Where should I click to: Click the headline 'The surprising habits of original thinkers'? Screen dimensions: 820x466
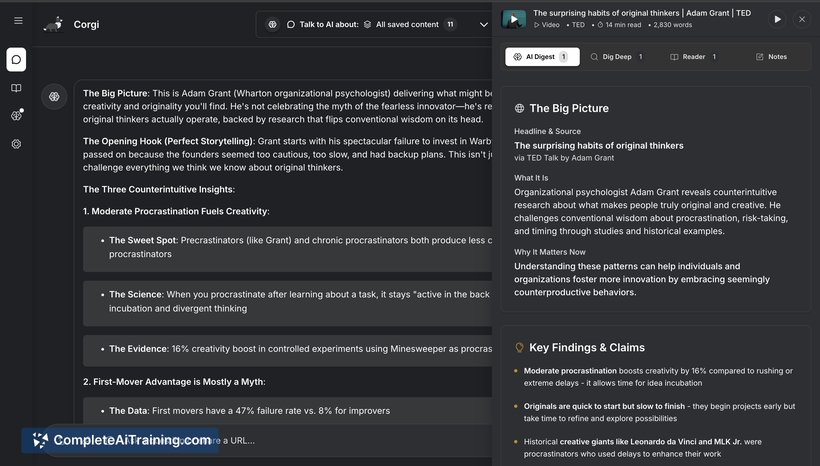[x=599, y=145]
